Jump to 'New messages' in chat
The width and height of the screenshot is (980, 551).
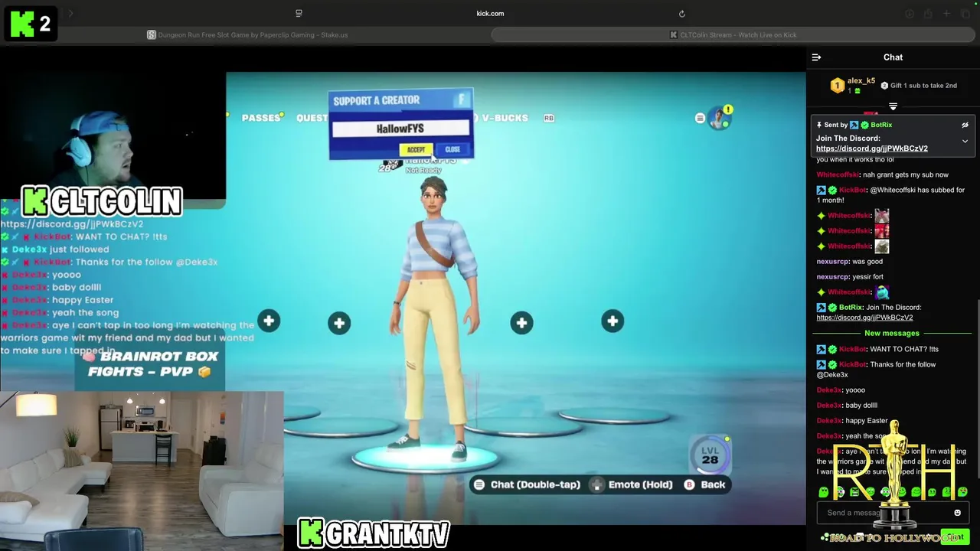(891, 333)
